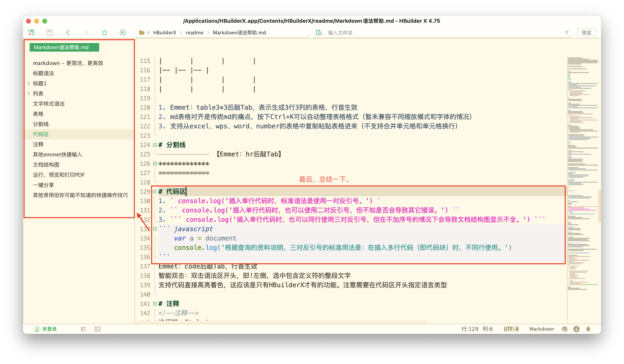
Task: Click HBuilderX in breadcrumb path
Action: tap(165, 32)
